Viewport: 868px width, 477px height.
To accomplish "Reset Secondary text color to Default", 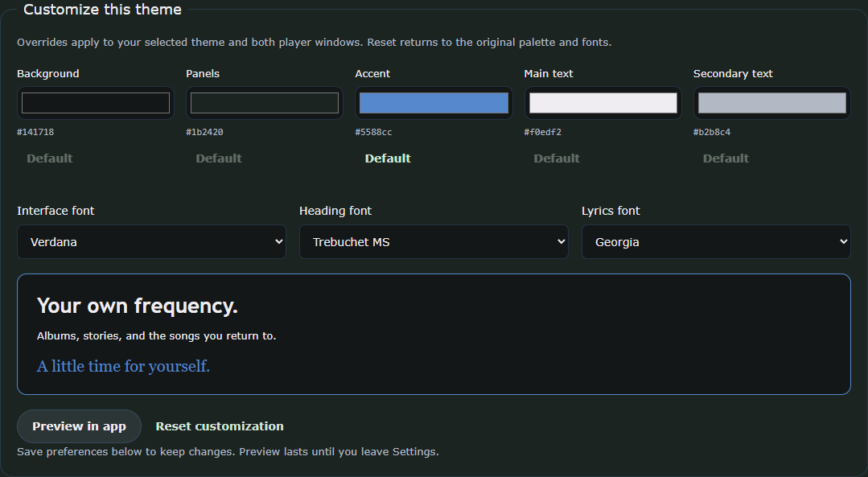I will coord(726,158).
